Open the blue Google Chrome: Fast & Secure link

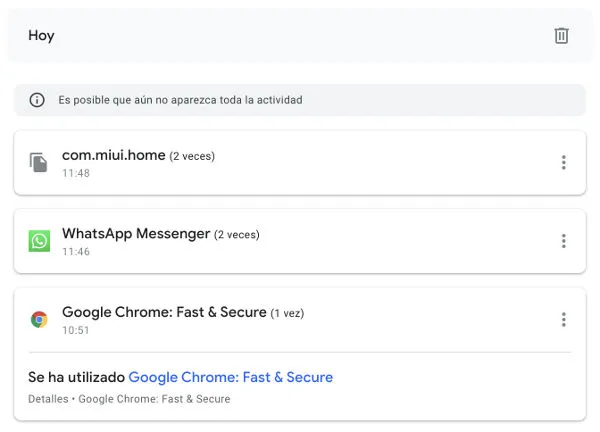point(231,377)
